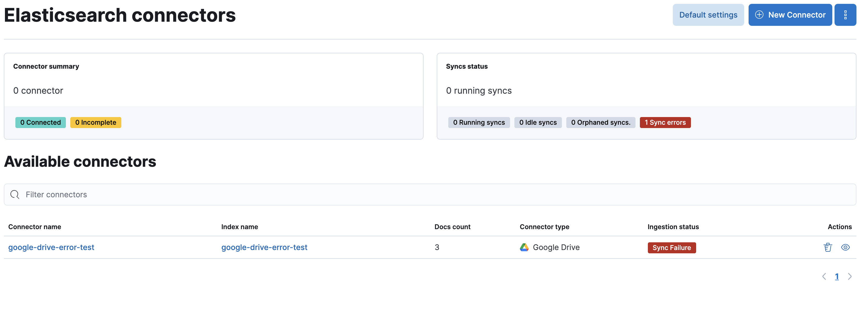Click the plus icon in New Connector
The height and width of the screenshot is (322, 868).
tap(759, 15)
